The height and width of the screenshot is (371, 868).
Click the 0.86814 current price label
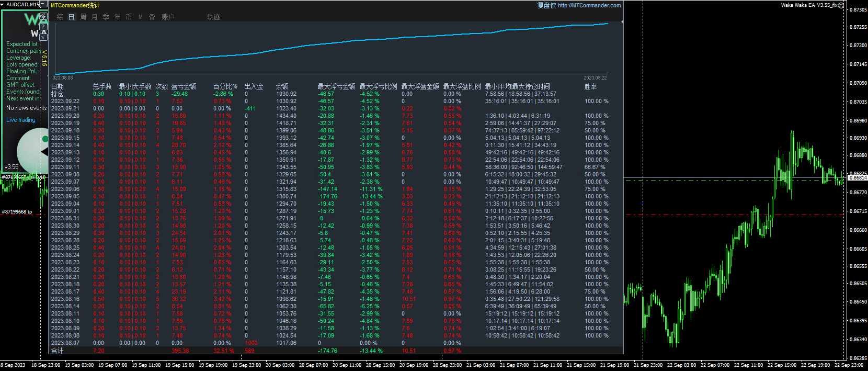tap(858, 177)
